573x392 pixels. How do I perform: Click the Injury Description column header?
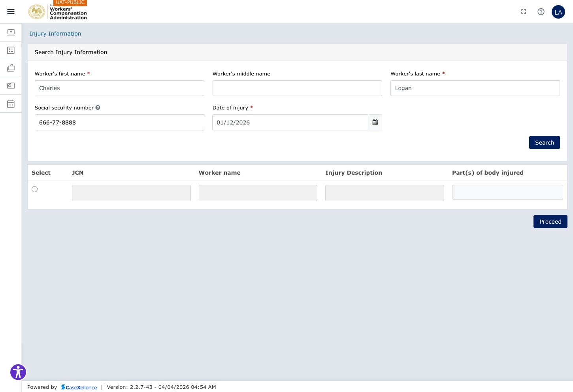(x=354, y=173)
